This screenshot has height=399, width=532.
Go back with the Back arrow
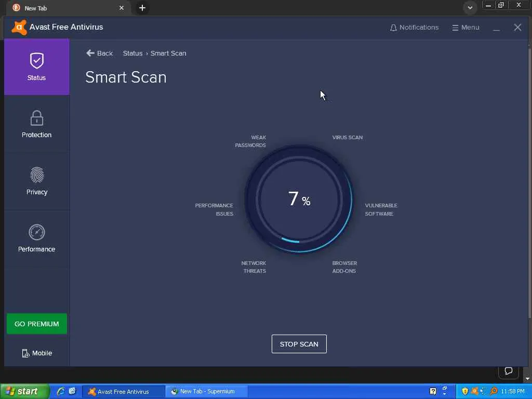click(99, 54)
